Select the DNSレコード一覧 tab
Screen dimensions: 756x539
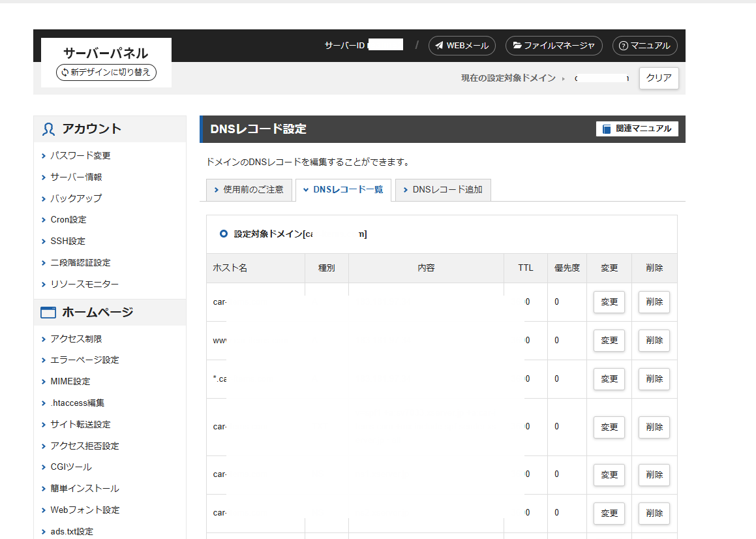click(x=343, y=190)
